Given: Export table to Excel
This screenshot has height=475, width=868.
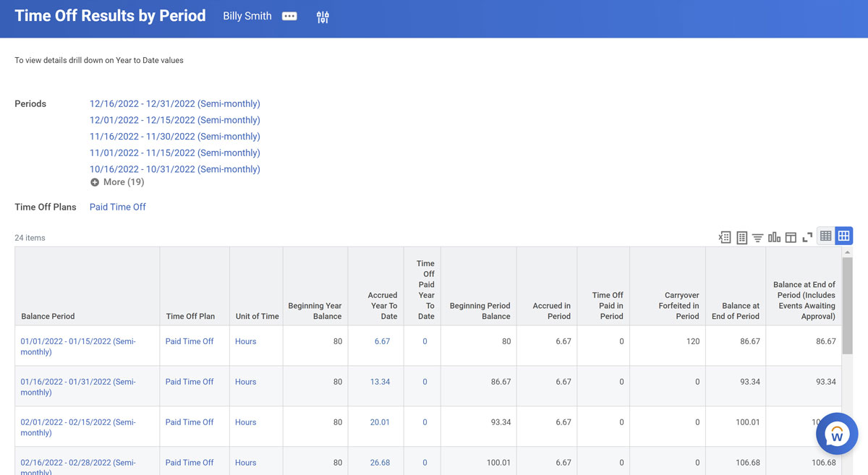Looking at the screenshot, I should point(725,237).
